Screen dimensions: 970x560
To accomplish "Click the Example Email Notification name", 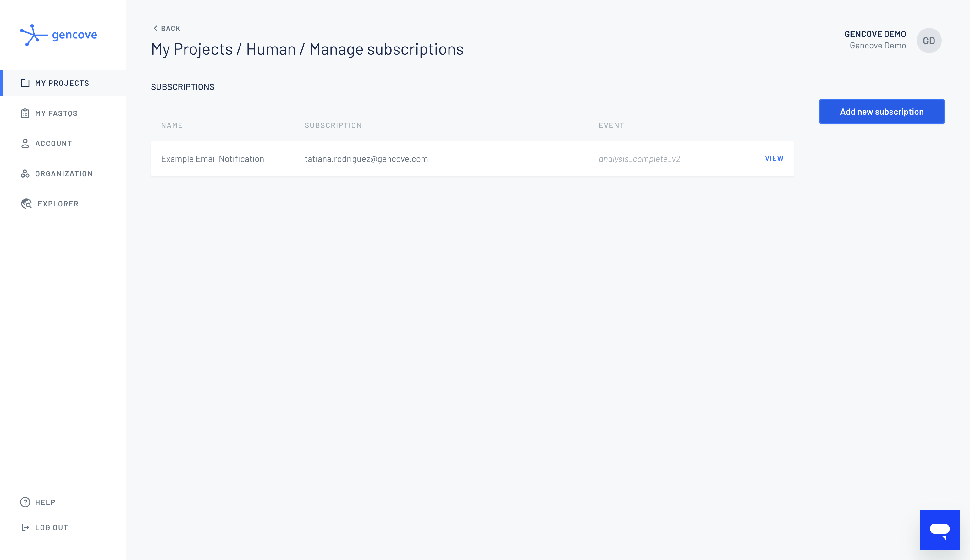I will click(x=212, y=159).
